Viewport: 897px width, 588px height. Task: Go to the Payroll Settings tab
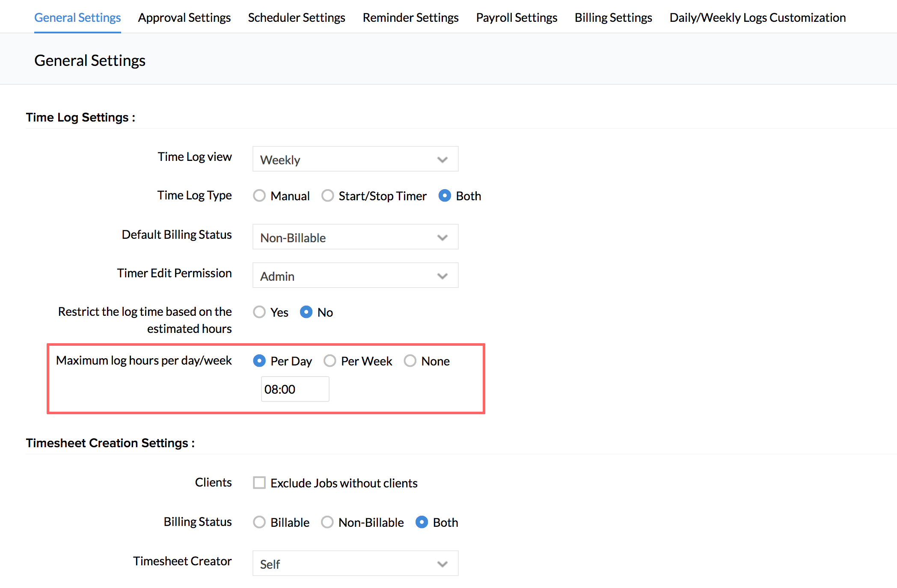(517, 18)
